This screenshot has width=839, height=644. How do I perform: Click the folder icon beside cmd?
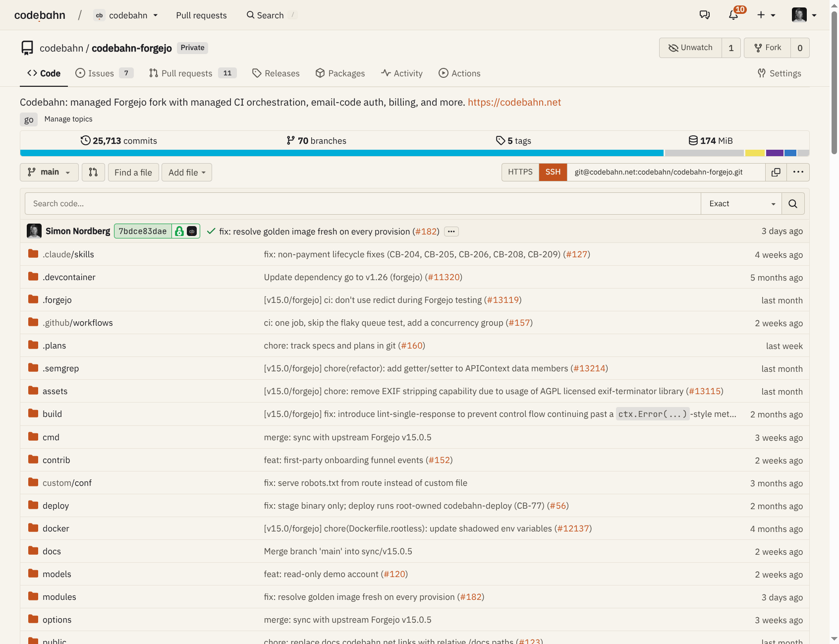pos(33,437)
